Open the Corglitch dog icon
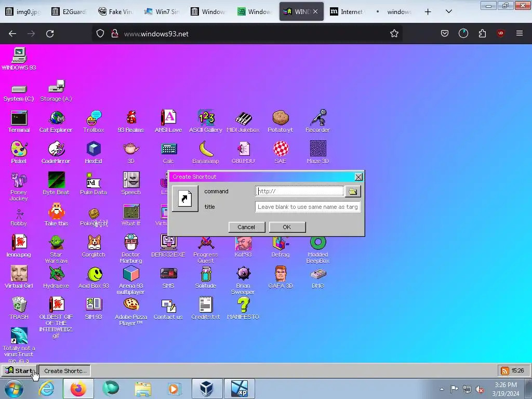Image resolution: width=532 pixels, height=399 pixels. [94, 246]
